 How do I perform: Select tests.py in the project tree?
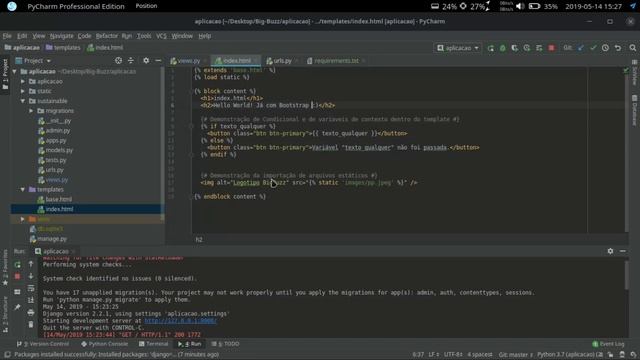click(56, 160)
